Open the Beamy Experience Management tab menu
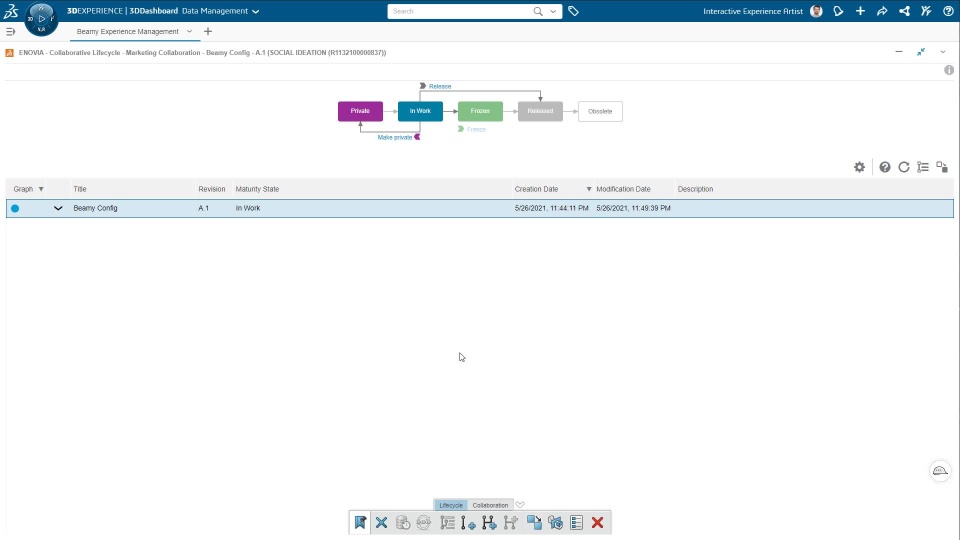Viewport: 960px width, 540px height. point(189,31)
